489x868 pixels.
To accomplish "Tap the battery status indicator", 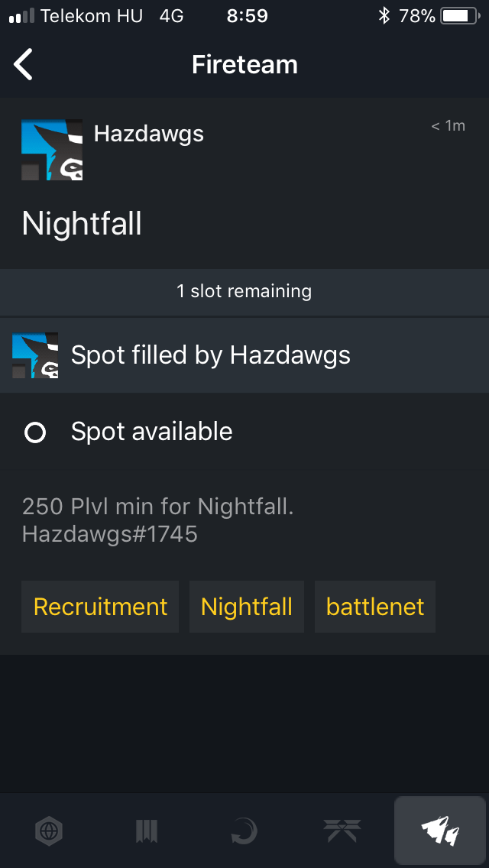I will coord(460,16).
